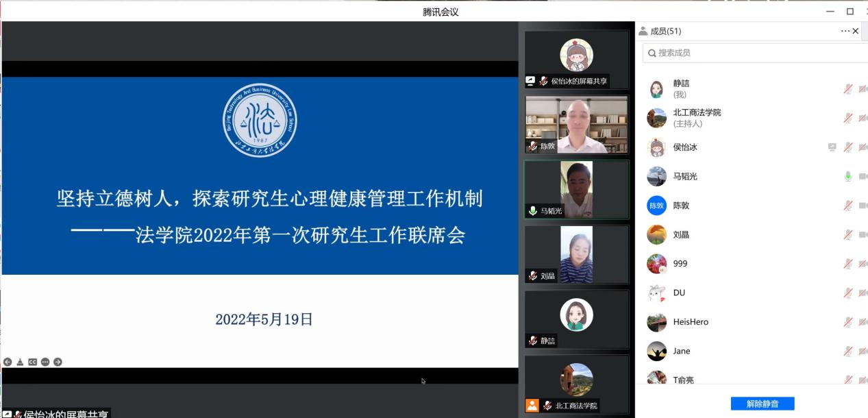Close the member list panel
This screenshot has width=868, height=418.
pos(856,31)
